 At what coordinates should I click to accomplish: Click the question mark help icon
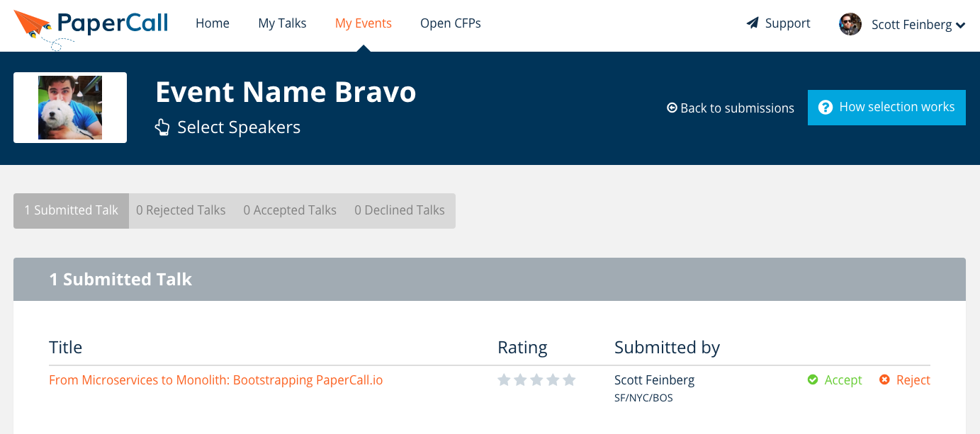[825, 108]
